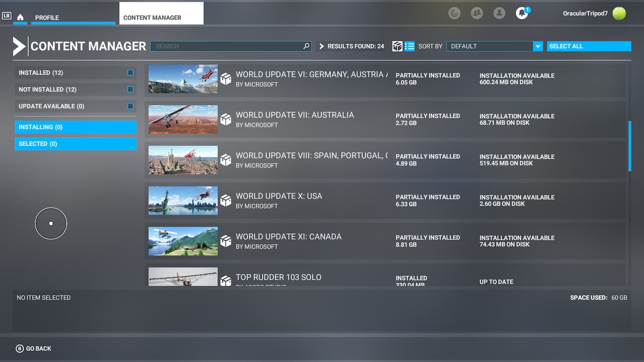This screenshot has width=644, height=362.
Task: Click World Update VII Australia thumbnail
Action: [x=183, y=120]
